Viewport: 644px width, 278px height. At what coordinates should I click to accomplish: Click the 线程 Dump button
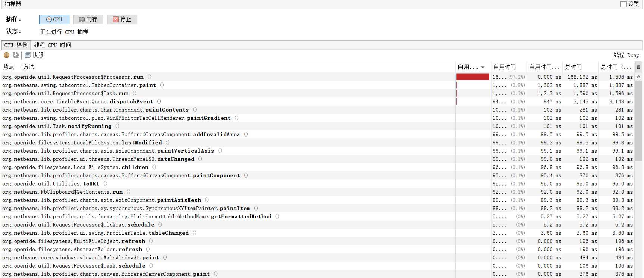click(x=626, y=55)
